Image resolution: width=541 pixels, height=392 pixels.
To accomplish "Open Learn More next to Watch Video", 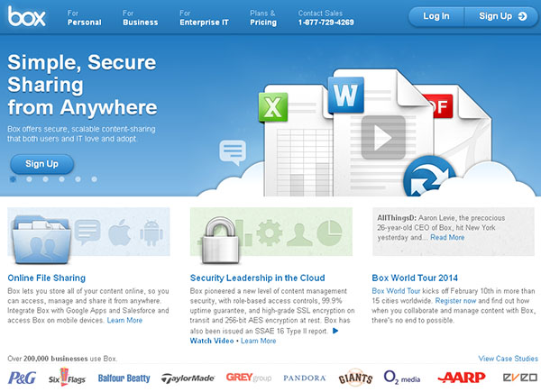I will click(x=259, y=341).
